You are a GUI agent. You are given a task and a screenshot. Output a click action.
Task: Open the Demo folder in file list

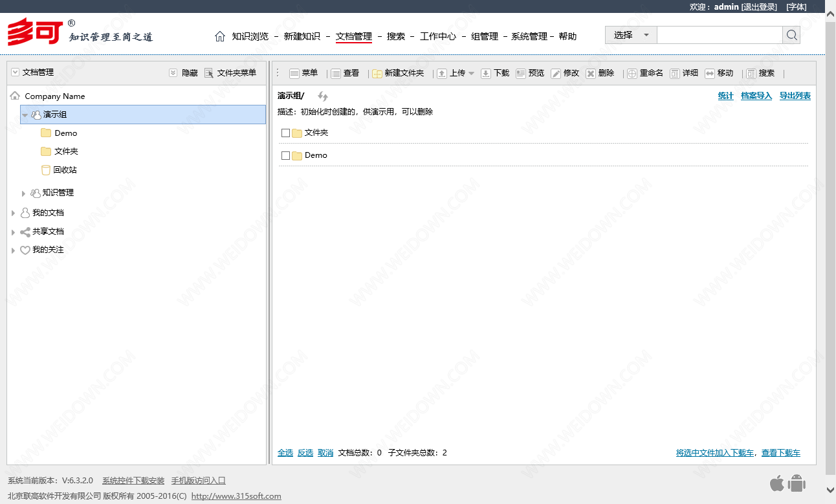point(316,155)
